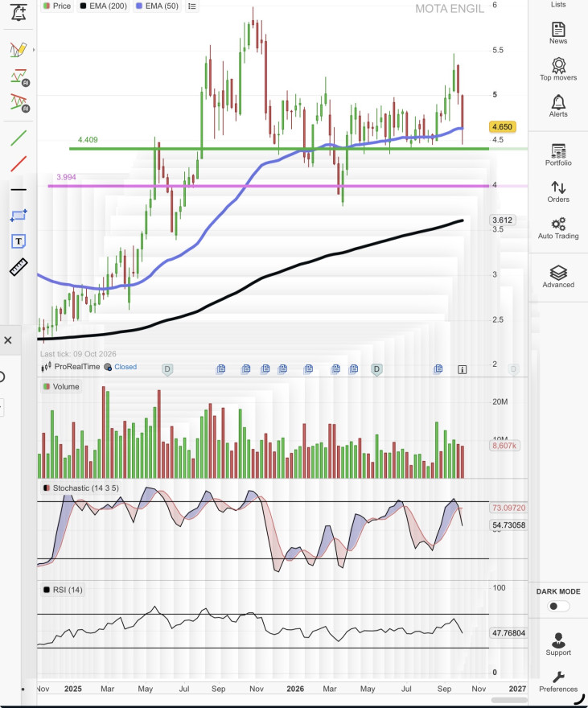The height and width of the screenshot is (708, 588).
Task: Open news document marker near September 2025
Action: point(220,369)
